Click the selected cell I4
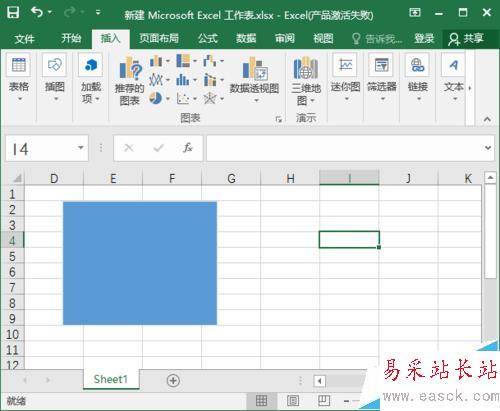 click(x=349, y=240)
